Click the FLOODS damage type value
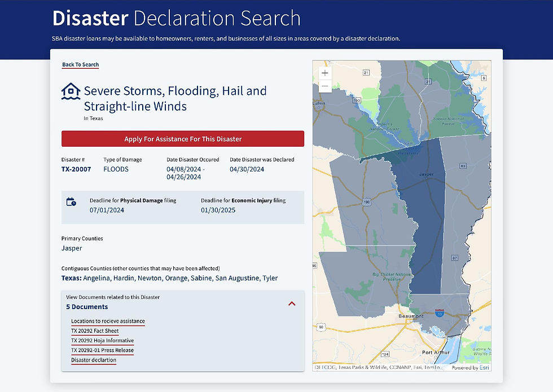The width and height of the screenshot is (553, 392). click(x=116, y=169)
